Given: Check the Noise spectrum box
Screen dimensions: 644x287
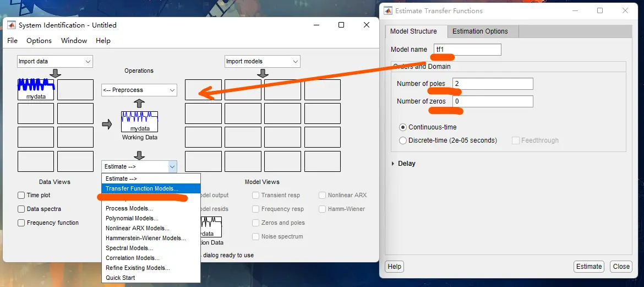Looking at the screenshot, I should (255, 236).
